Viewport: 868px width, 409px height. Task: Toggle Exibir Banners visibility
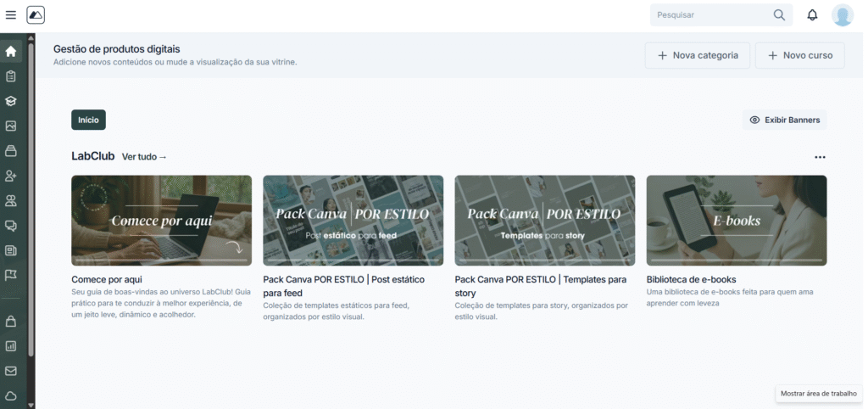784,120
